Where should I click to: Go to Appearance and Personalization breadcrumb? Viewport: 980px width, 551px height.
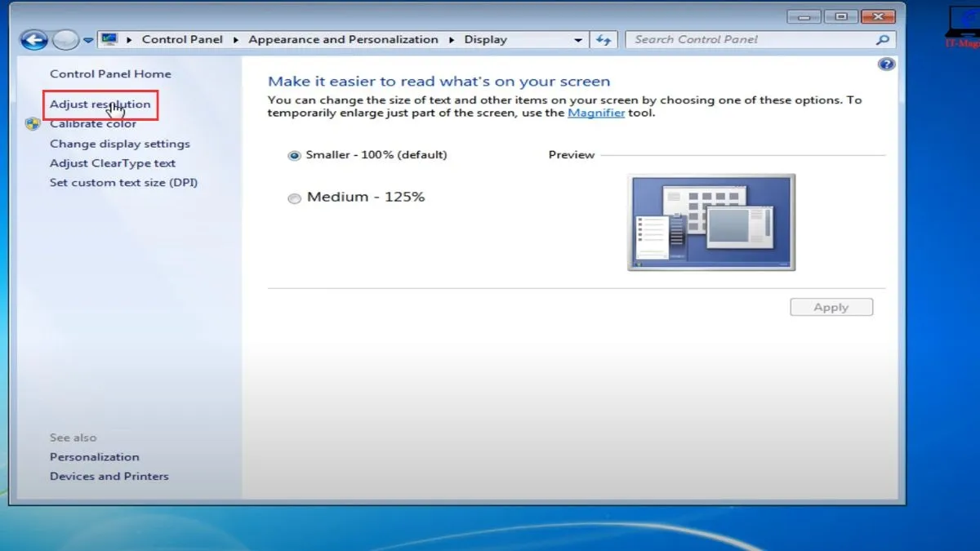pyautogui.click(x=343, y=39)
